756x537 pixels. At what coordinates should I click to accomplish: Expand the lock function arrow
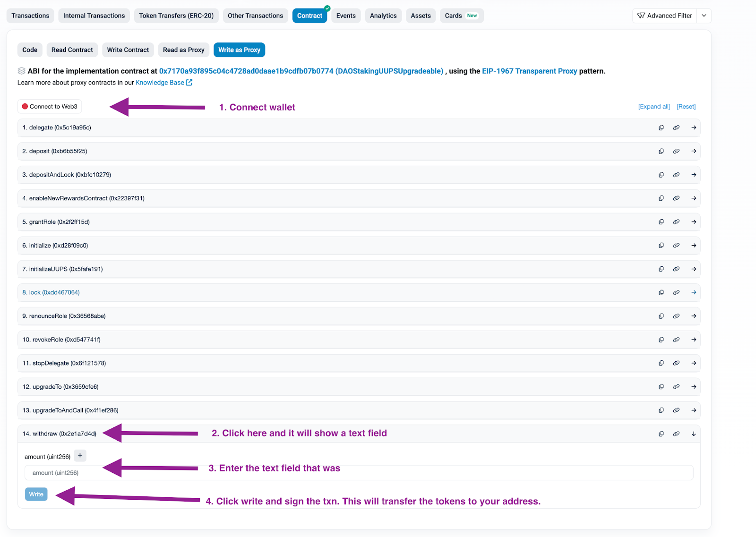[x=694, y=293]
